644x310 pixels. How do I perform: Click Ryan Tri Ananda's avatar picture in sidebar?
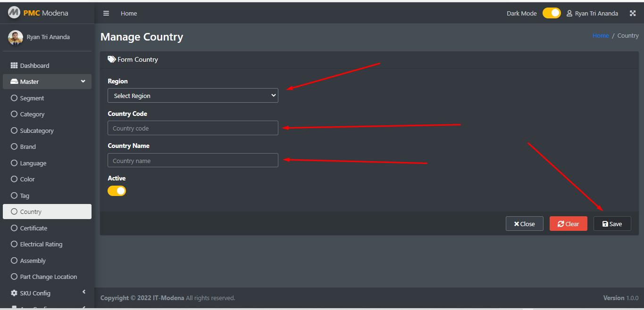(16, 37)
